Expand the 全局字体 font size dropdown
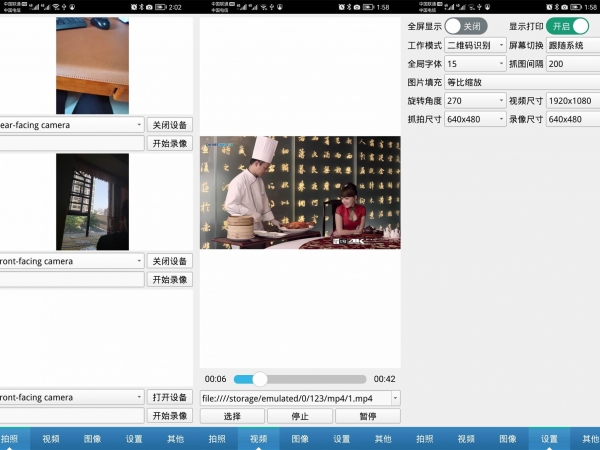Image resolution: width=600 pixels, height=450 pixels. (475, 64)
